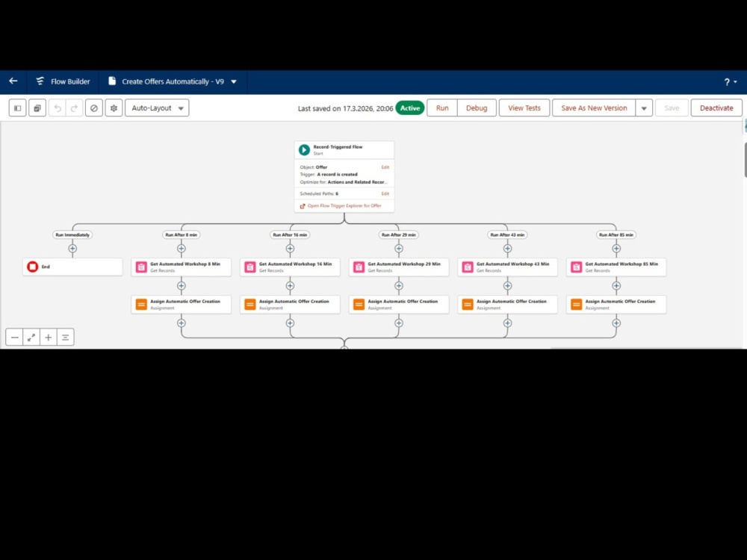Open Get Automated Workshop 16 Min node
Screen dimensions: 747x560
coord(290,267)
